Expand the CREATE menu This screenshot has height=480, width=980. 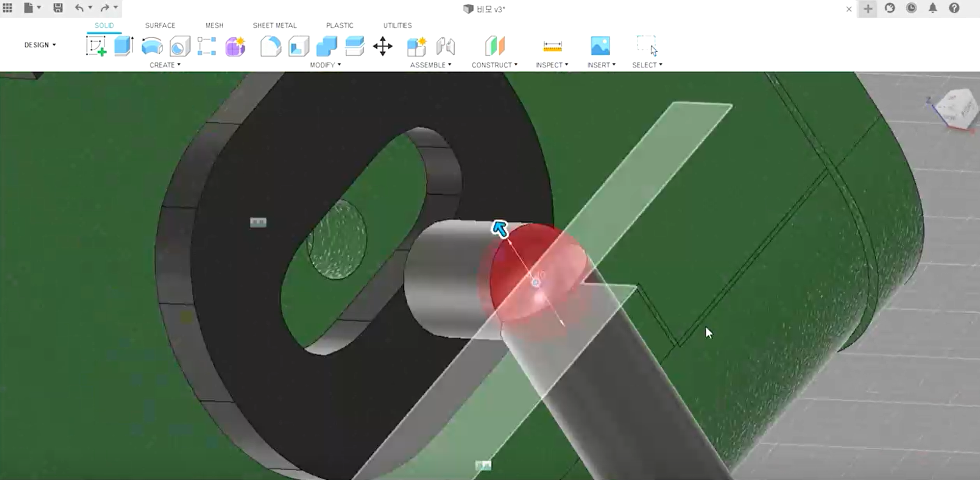(165, 65)
